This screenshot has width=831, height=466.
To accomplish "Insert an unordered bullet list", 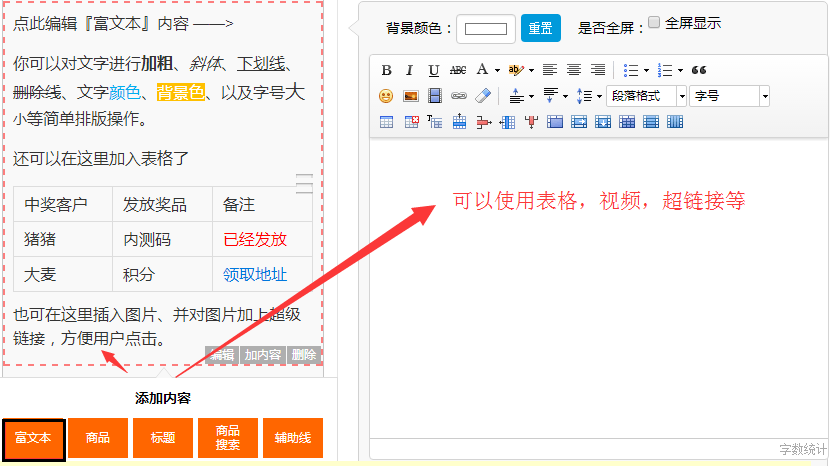I will tap(631, 70).
